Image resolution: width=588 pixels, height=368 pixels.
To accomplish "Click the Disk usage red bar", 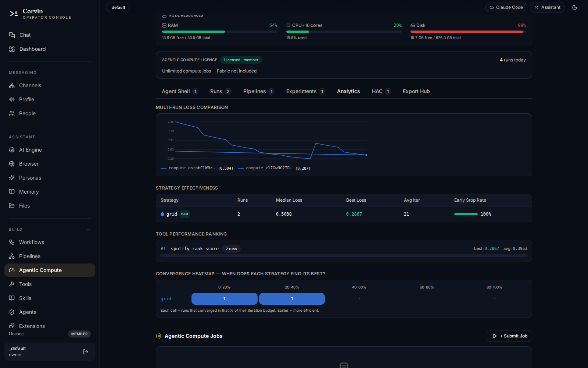I will click(x=468, y=32).
